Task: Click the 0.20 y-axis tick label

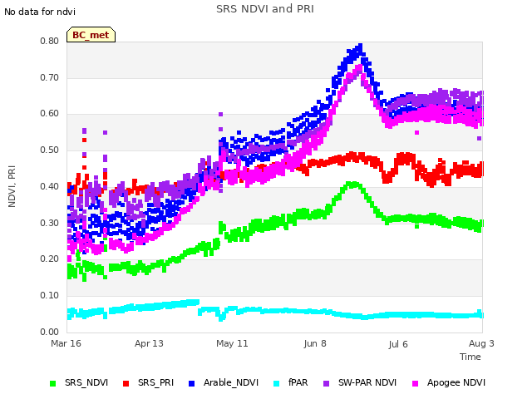Action: click(49, 259)
